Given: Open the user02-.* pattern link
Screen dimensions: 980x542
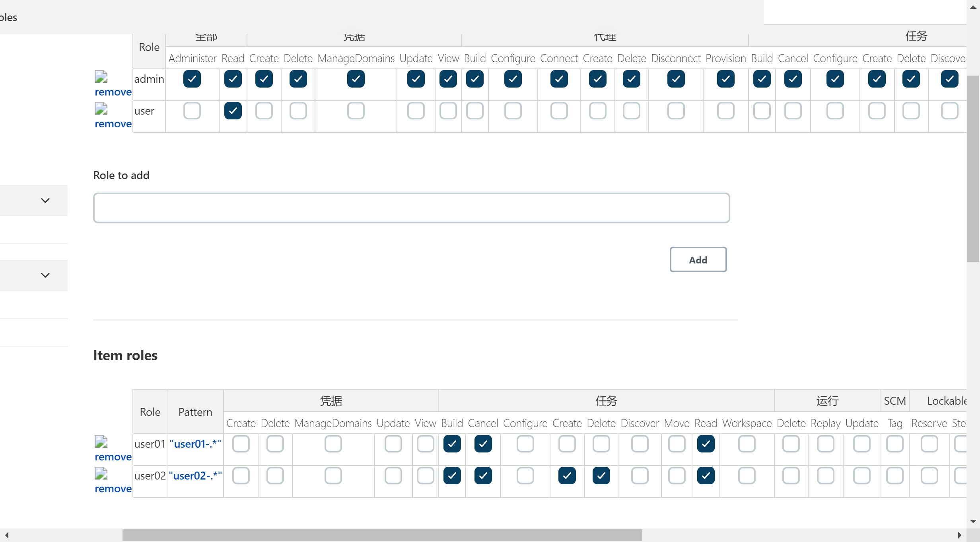Looking at the screenshot, I should (195, 475).
